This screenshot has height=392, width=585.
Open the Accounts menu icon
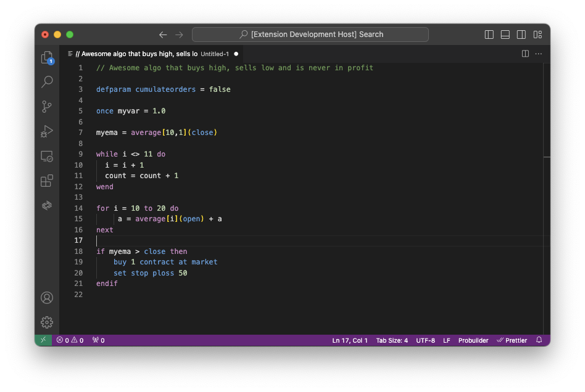point(47,298)
